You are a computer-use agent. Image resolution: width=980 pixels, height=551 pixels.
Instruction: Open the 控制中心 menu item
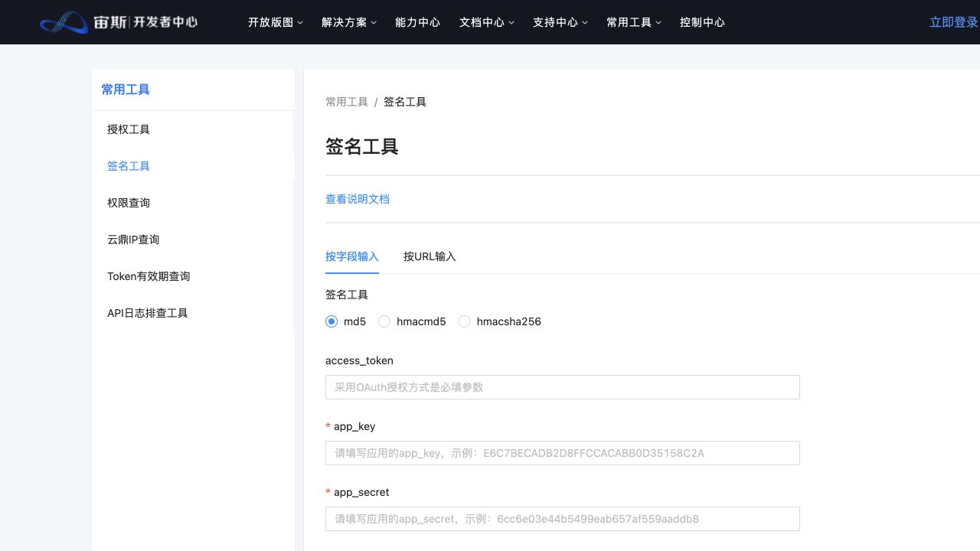click(x=703, y=22)
